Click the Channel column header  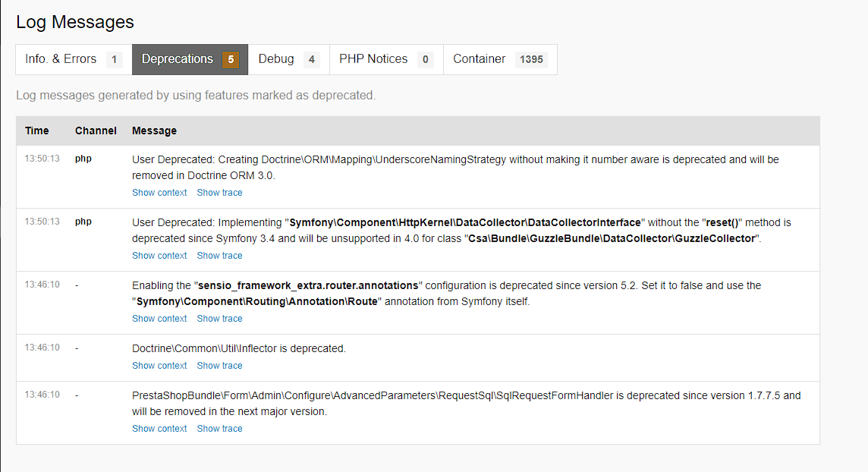coord(96,131)
